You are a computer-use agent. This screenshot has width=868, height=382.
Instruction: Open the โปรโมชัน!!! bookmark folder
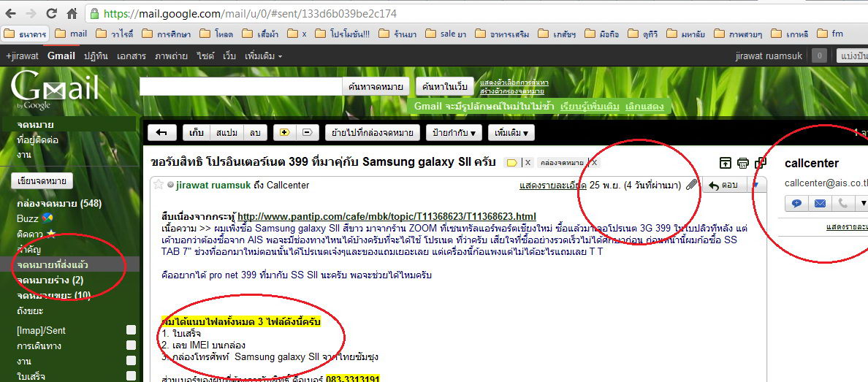click(x=342, y=34)
